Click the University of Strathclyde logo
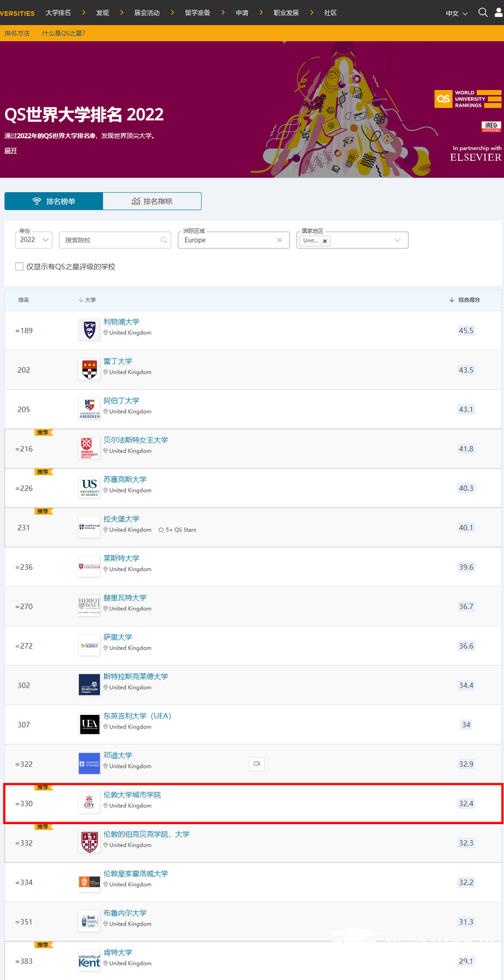This screenshot has width=504, height=980. point(89,685)
